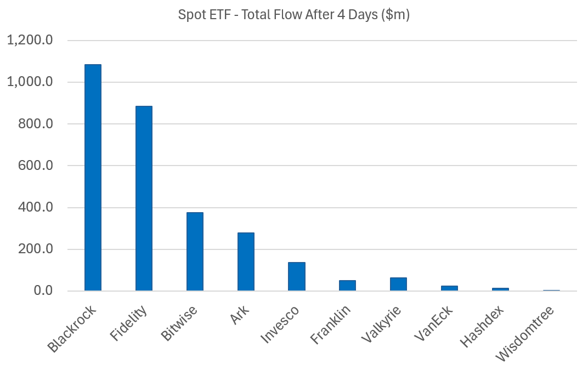
Task: Select the Invesco axis label
Action: tap(280, 325)
